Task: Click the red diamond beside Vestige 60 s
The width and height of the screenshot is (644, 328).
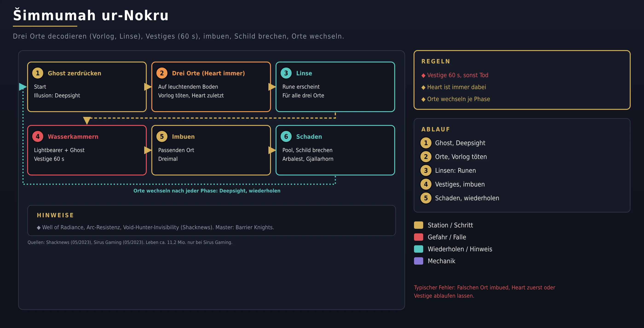Action: [x=423, y=75]
